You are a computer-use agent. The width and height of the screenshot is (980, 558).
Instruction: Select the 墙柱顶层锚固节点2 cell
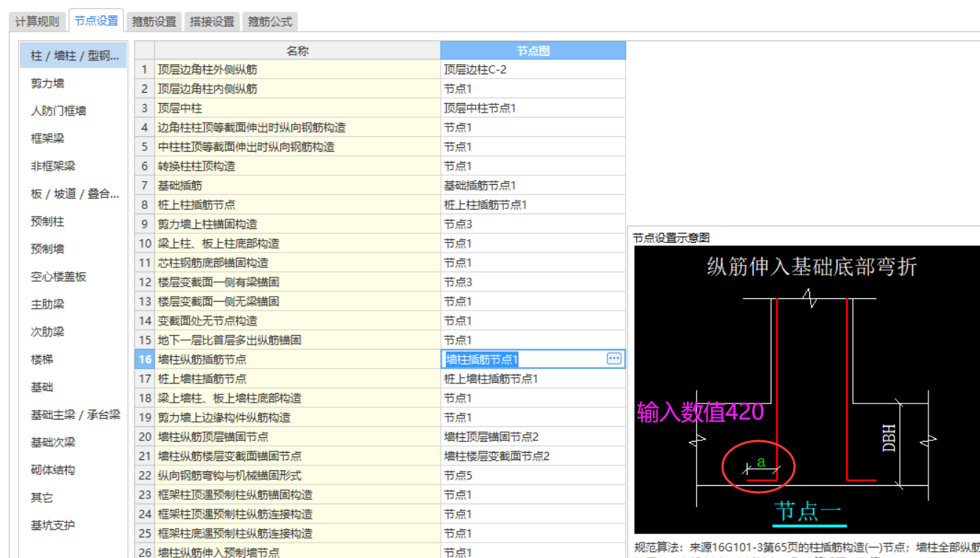point(533,437)
